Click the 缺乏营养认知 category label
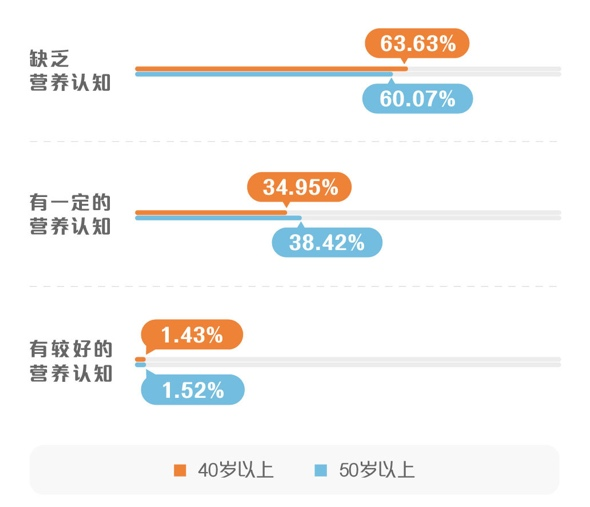This screenshot has width=590, height=507. pos(70,71)
